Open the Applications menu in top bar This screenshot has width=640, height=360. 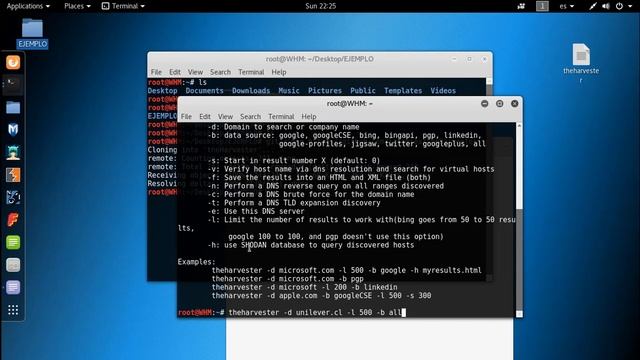(x=28, y=6)
